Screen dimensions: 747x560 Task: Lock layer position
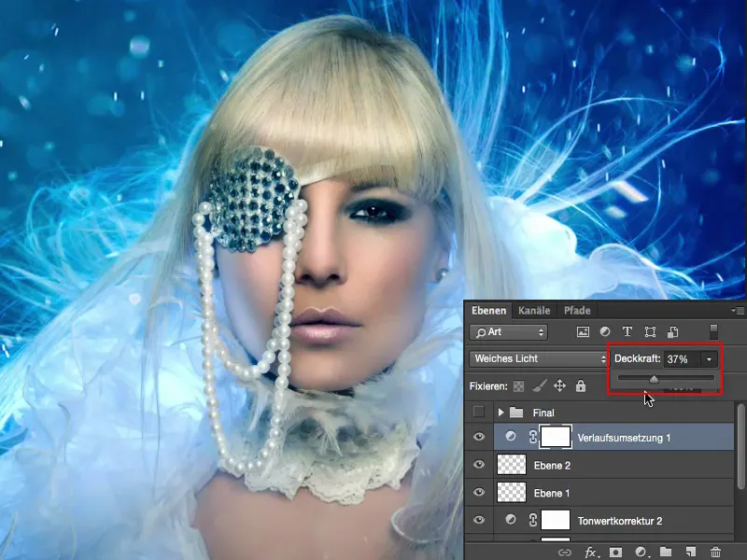tap(559, 385)
